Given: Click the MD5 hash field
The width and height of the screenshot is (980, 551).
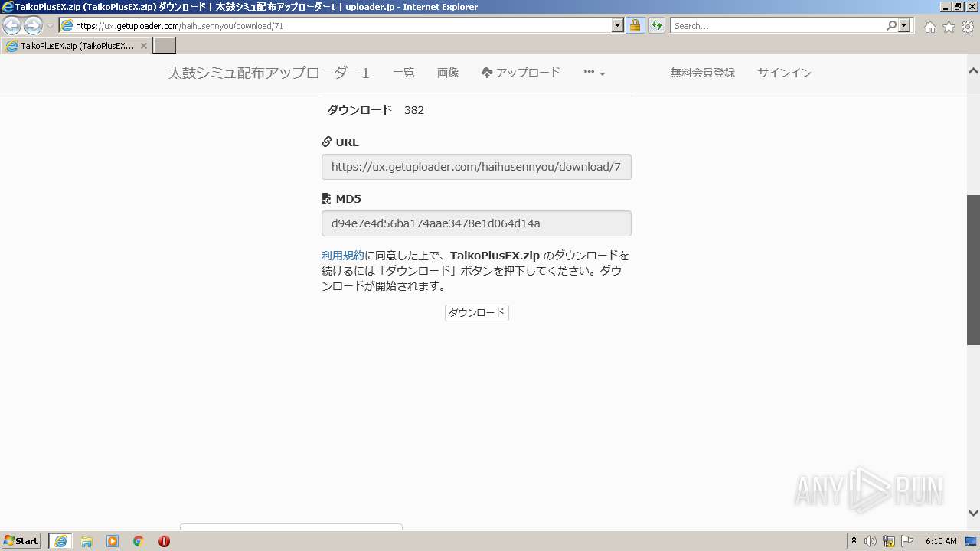Looking at the screenshot, I should [476, 223].
